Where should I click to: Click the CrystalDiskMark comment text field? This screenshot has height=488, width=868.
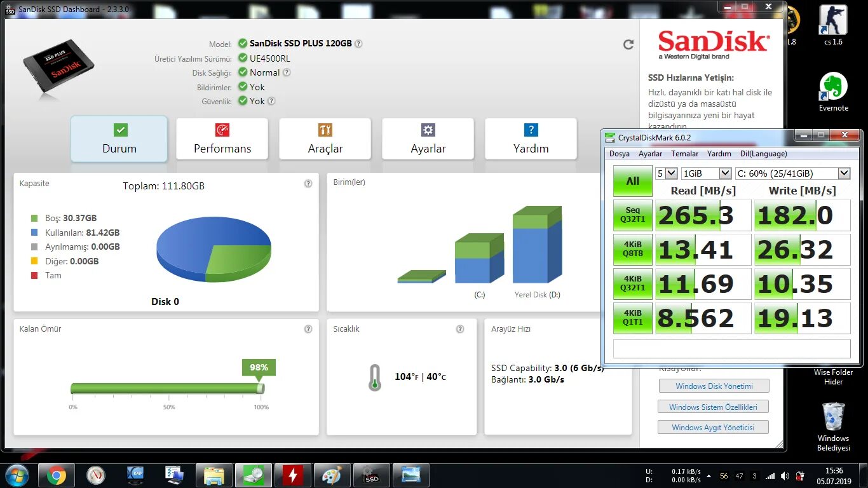click(731, 349)
